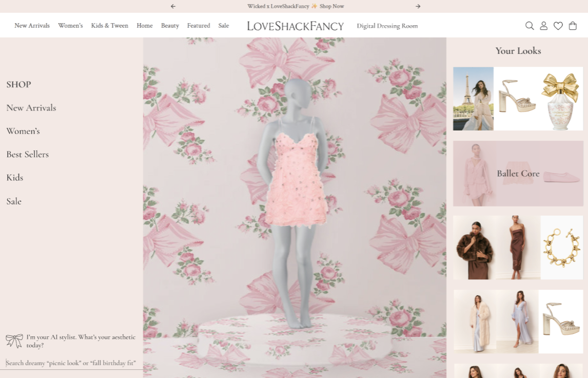This screenshot has width=588, height=378.
Task: Select the brown fur coat thumbnail
Action: click(x=475, y=248)
